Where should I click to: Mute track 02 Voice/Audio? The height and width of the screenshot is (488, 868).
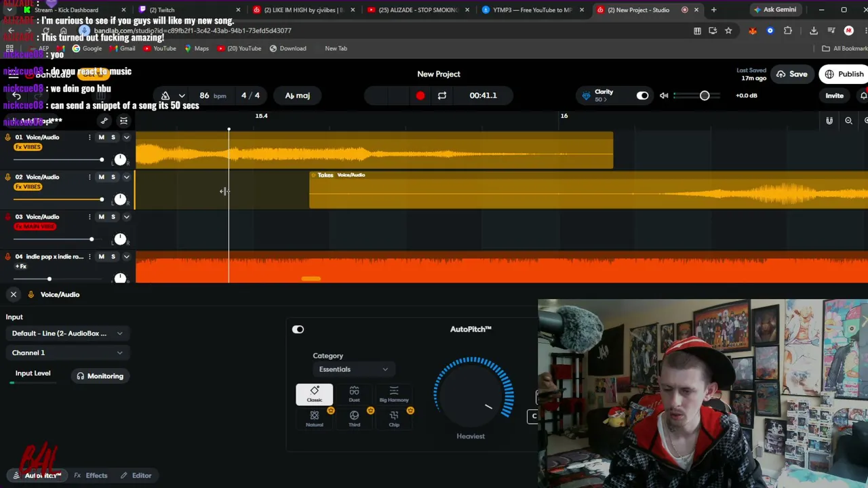[101, 177]
